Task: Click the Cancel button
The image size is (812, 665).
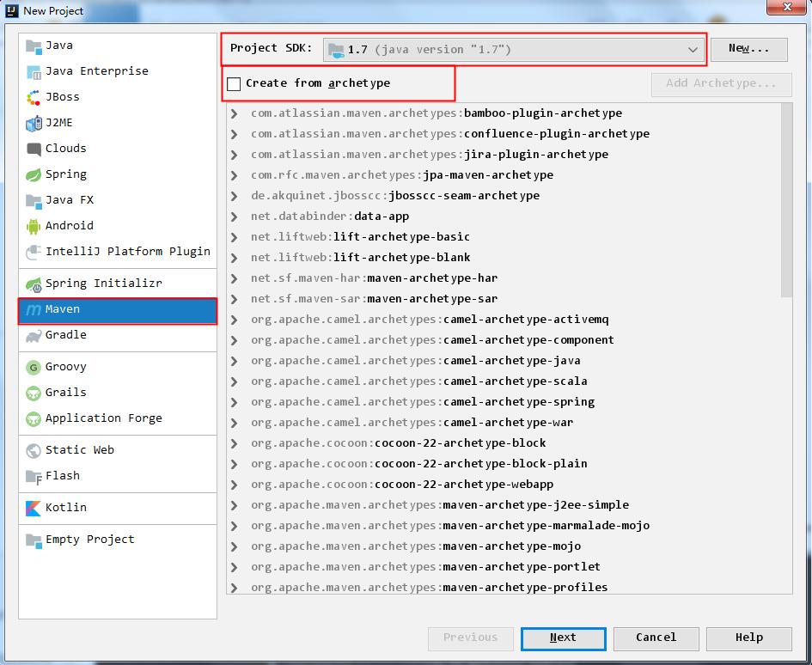Action: tap(656, 638)
